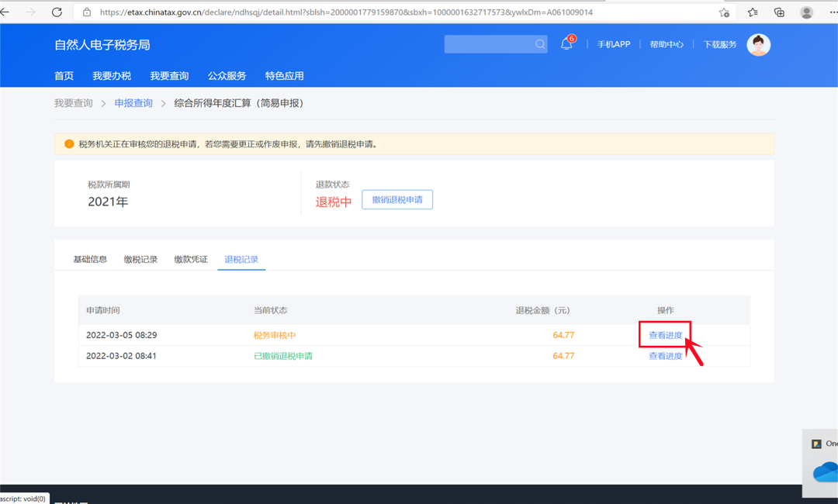The width and height of the screenshot is (838, 504).
Task: Click the 手机APP link
Action: [x=614, y=44]
